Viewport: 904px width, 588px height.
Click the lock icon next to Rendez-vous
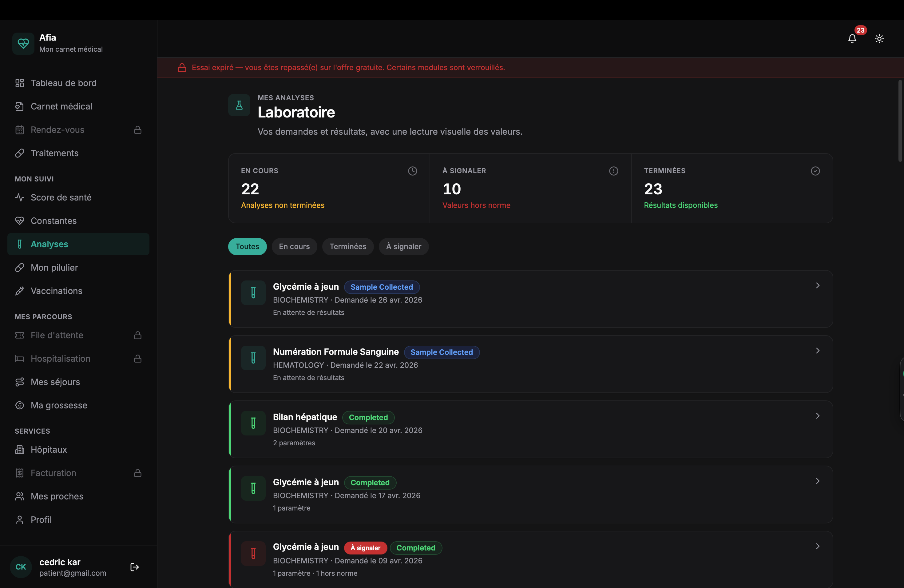pos(138,130)
